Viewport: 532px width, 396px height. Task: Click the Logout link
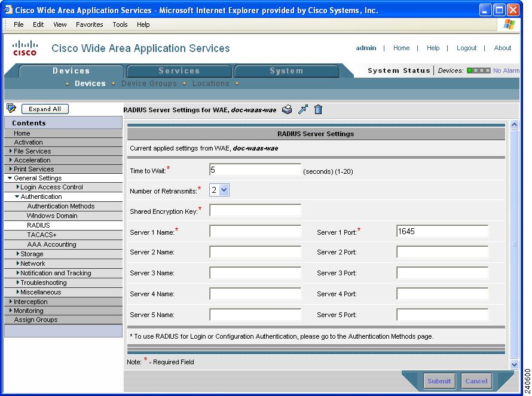point(466,48)
